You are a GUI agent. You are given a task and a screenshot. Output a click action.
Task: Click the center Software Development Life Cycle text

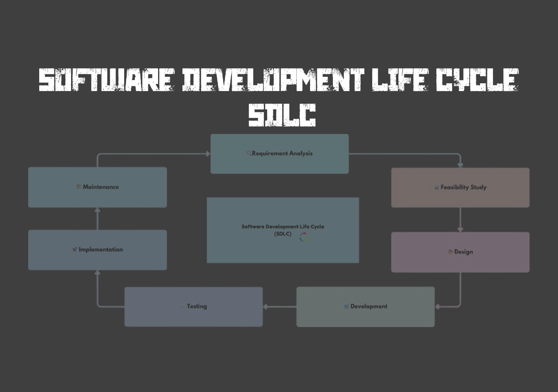coord(282,227)
